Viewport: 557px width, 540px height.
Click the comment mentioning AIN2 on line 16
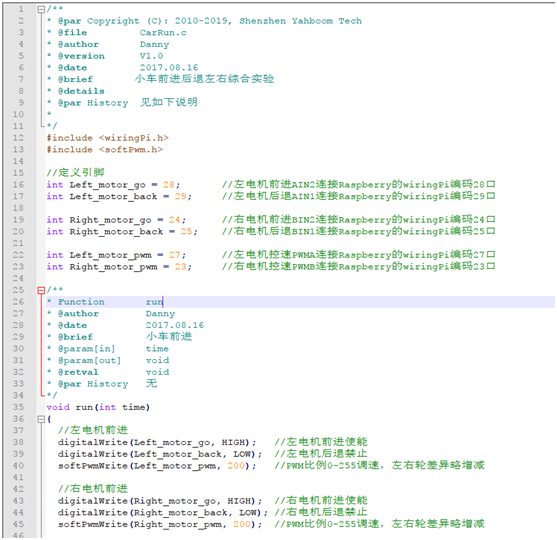[358, 185]
